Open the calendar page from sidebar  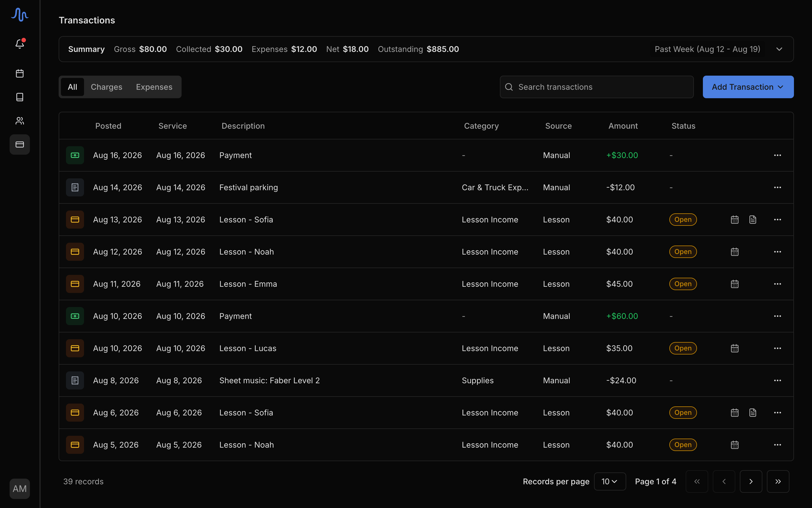point(20,73)
